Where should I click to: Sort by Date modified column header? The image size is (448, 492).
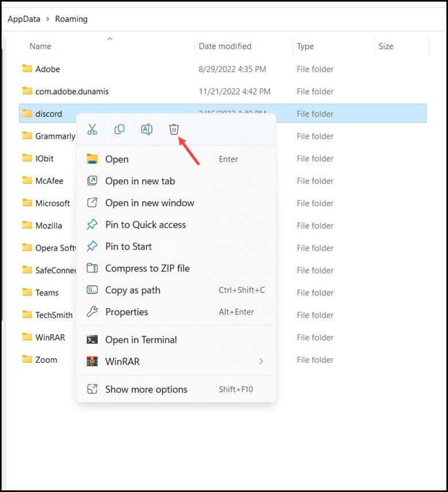[225, 47]
